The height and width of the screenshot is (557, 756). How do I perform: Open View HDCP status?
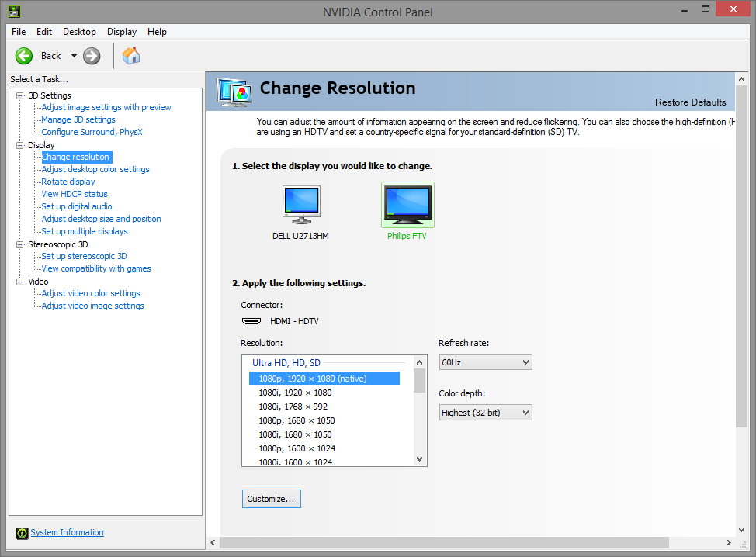click(75, 194)
